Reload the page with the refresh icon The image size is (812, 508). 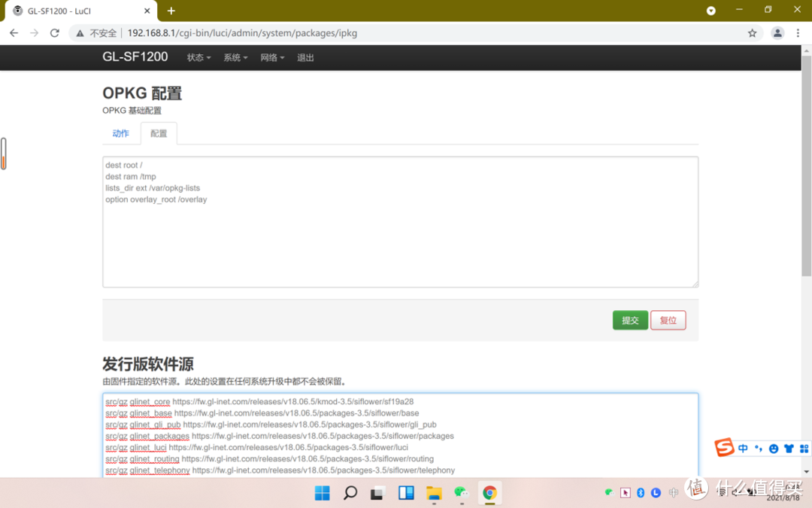coord(54,33)
